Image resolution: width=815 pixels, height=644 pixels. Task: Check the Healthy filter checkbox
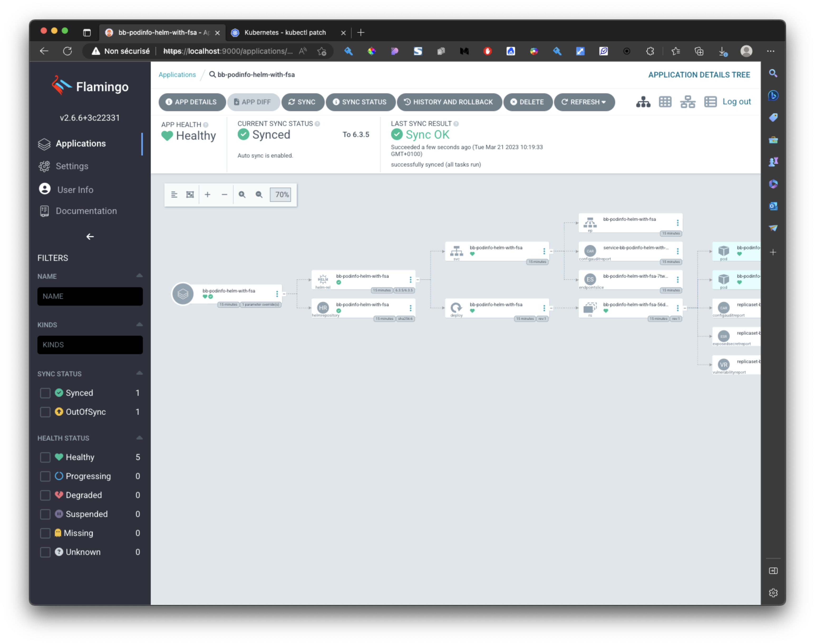[45, 458]
